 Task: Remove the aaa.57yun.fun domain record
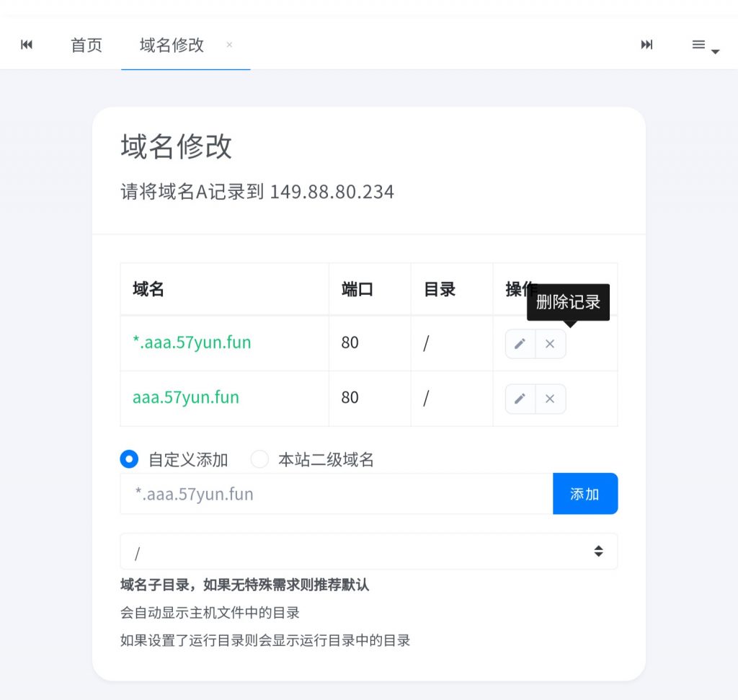click(550, 399)
